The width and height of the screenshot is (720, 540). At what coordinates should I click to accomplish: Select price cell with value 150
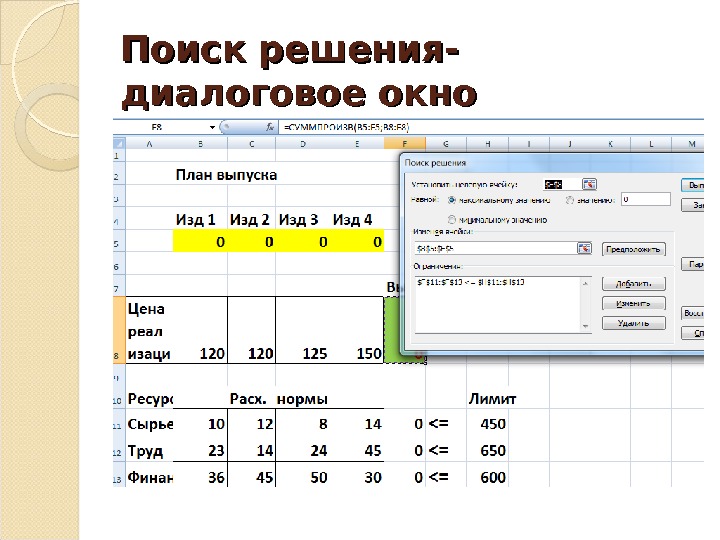[357, 330]
